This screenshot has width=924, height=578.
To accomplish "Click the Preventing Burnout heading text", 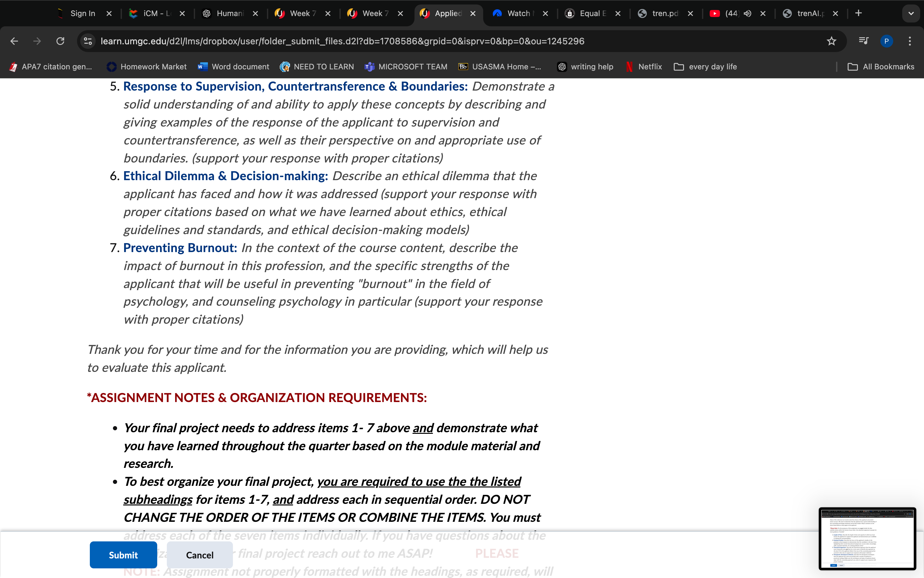I will pyautogui.click(x=180, y=248).
